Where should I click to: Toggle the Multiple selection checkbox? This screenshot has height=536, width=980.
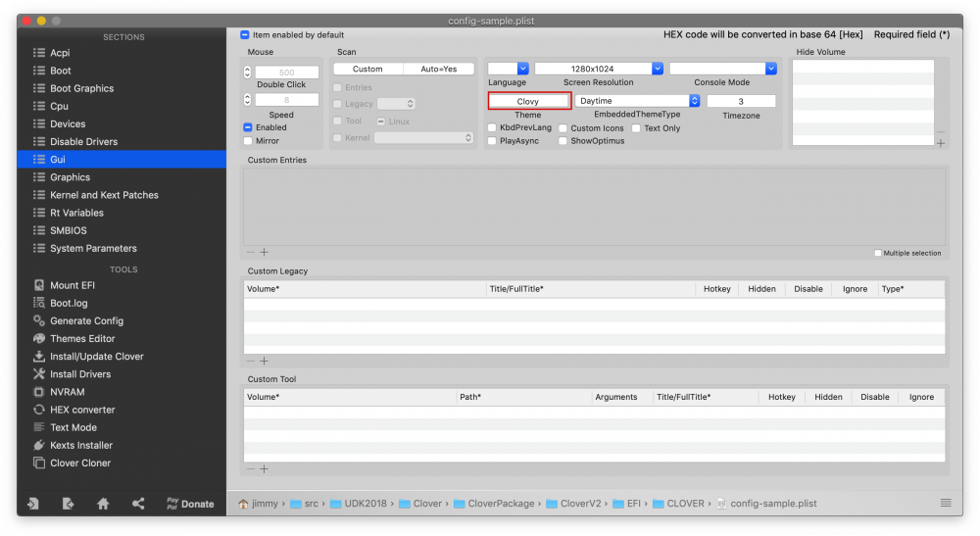coord(878,253)
